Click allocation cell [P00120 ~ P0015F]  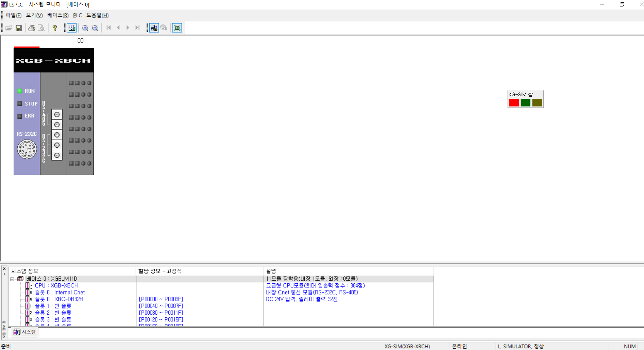[x=161, y=320]
